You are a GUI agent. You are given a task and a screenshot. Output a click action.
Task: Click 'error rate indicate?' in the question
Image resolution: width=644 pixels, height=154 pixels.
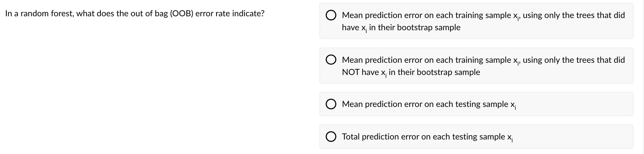230,14
